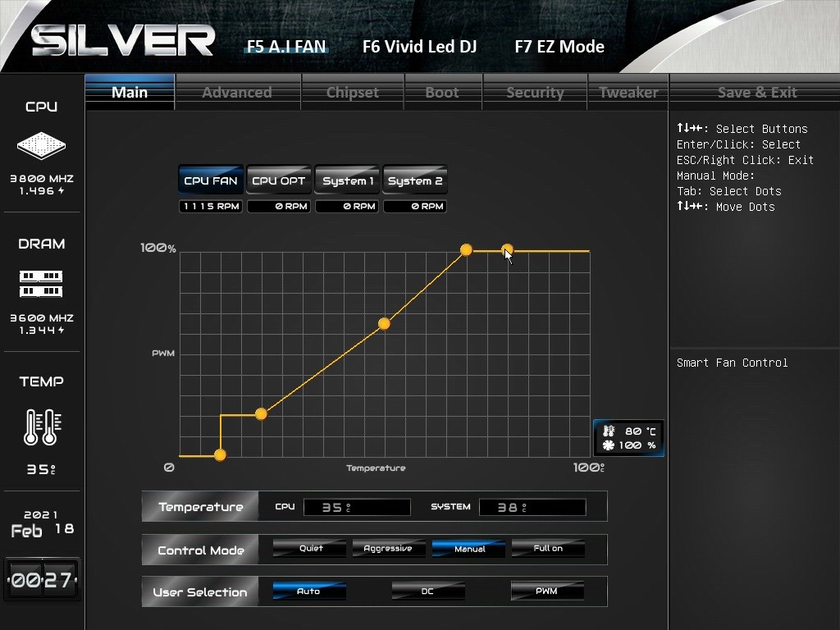The height and width of the screenshot is (630, 840).
Task: Click the 1.344 DRAM voltage reading
Action: [x=42, y=330]
